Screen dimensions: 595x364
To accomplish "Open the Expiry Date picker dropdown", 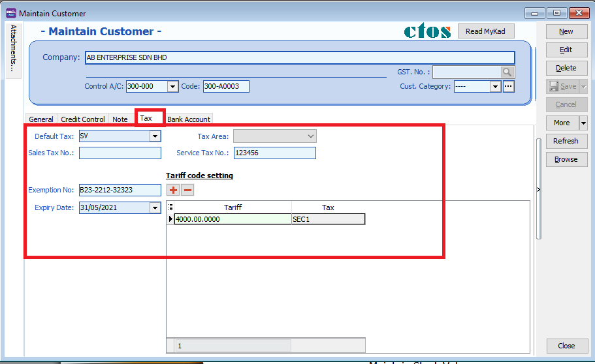I will (x=155, y=208).
